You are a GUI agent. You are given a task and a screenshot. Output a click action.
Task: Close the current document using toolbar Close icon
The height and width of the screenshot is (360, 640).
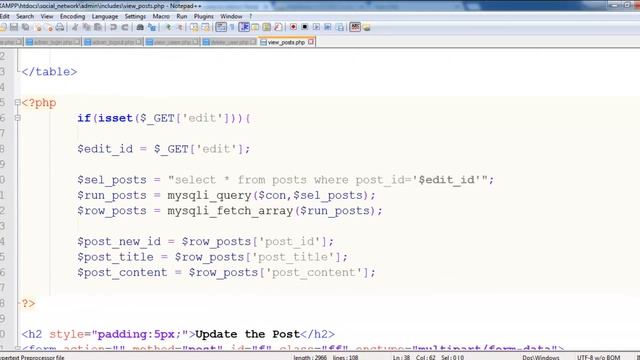click(38, 27)
